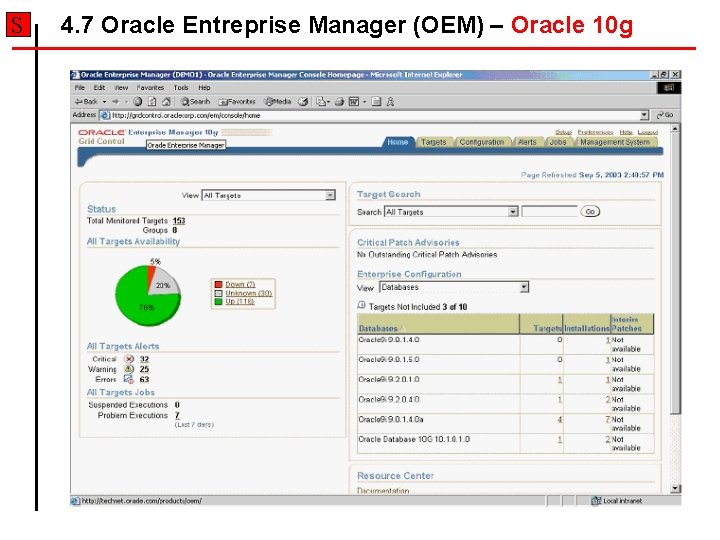Click the Discuss toolbar icon
This screenshot has width=720, height=540.
(376, 101)
